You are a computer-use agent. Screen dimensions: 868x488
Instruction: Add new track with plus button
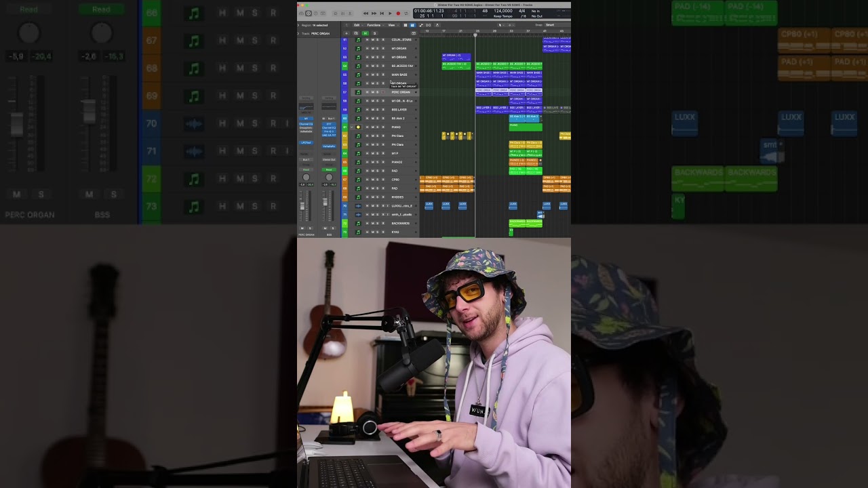tap(347, 33)
